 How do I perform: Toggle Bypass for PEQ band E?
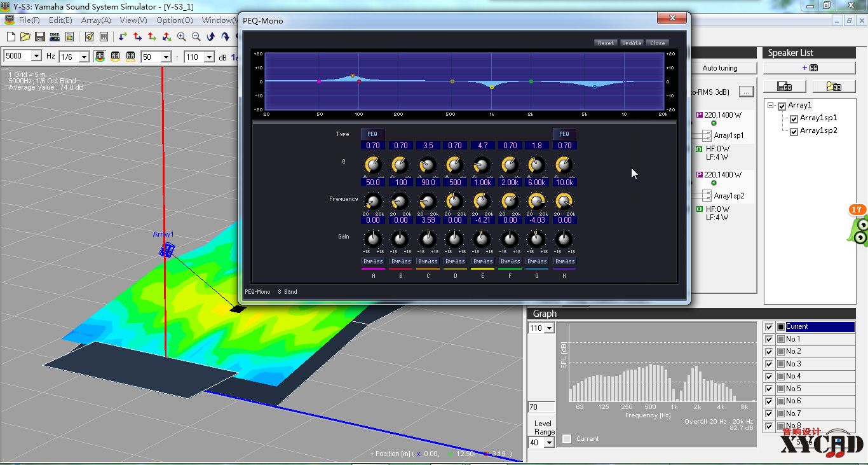click(x=482, y=261)
